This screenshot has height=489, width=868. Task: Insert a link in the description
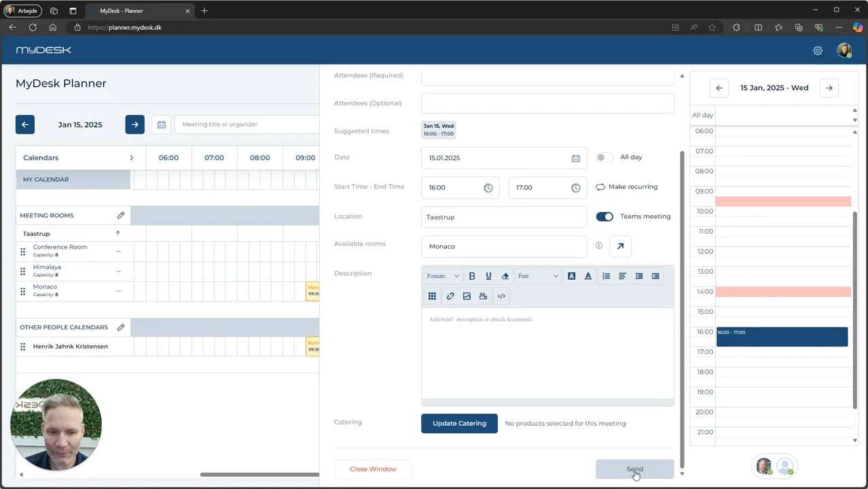(450, 296)
